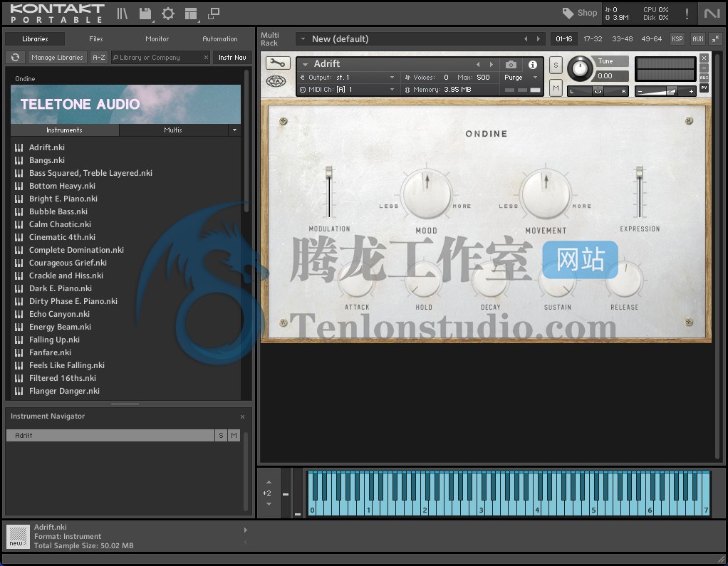Toggle Mute in Instrument Navigator row
Viewport: 728px width, 566px height.
[x=234, y=435]
